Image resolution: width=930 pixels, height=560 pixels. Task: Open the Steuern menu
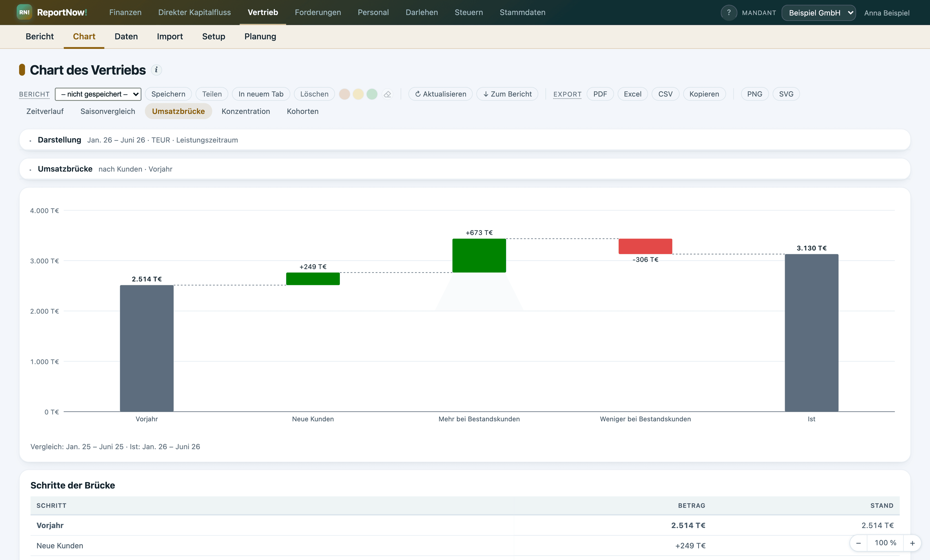(469, 12)
